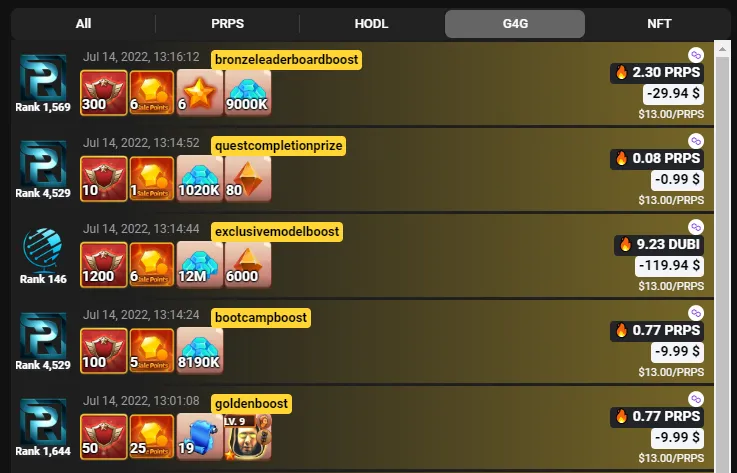
Task: Click the 9.23 DUBI burn amount badge
Action: [659, 245]
